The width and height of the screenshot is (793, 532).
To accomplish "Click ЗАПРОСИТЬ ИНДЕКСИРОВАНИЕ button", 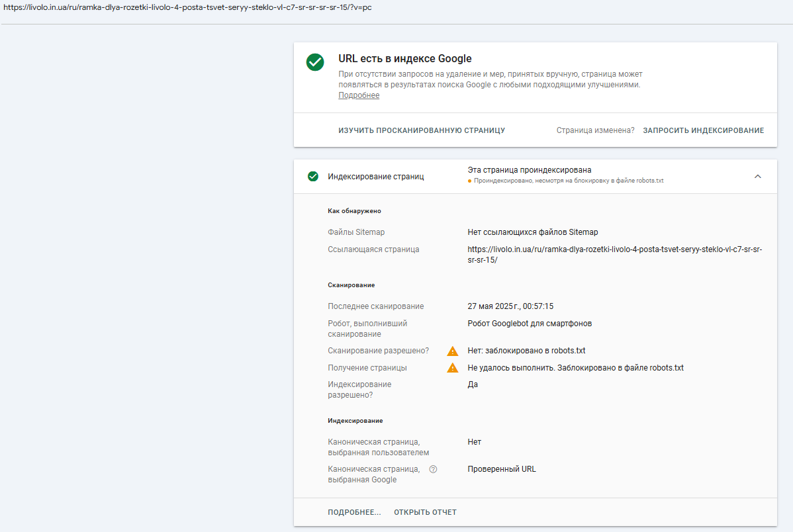I will pos(704,130).
